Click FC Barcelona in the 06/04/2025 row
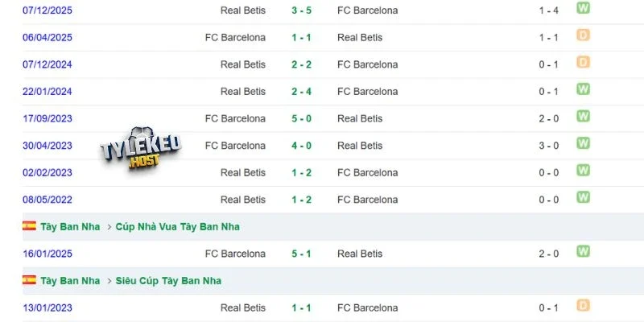The height and width of the screenshot is (322, 644). (235, 37)
